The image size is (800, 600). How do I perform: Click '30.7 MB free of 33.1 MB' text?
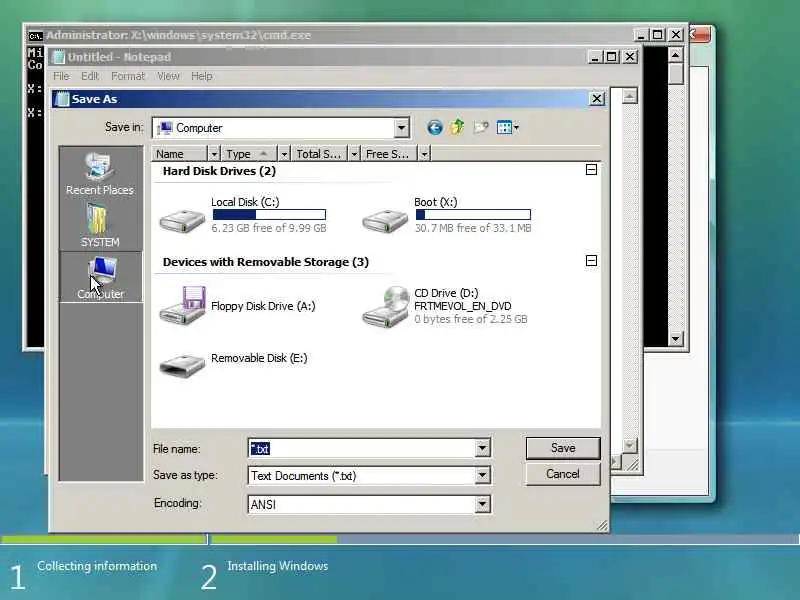pos(473,228)
